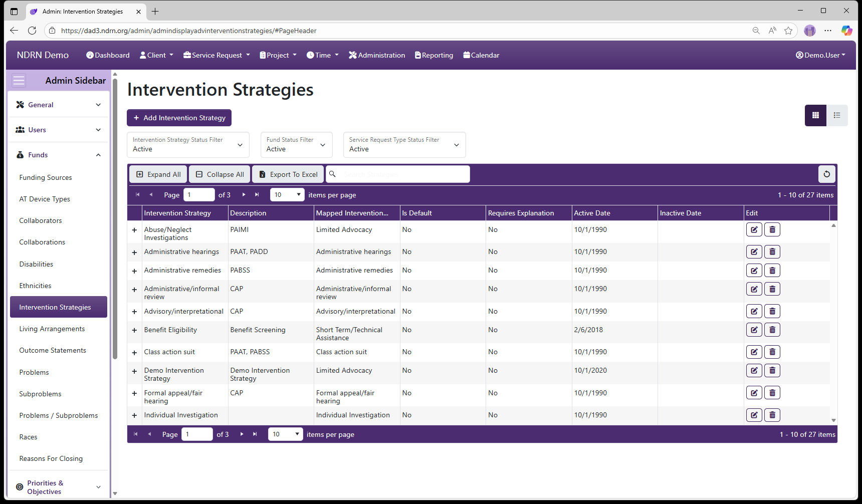Open the Reporting nav item
Image resolution: width=862 pixels, height=504 pixels.
(434, 55)
